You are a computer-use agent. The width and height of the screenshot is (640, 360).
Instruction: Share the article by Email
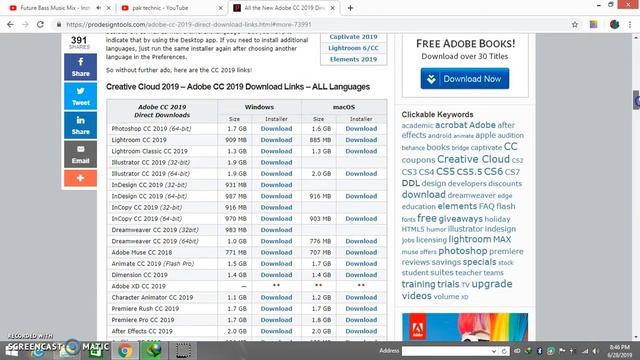click(80, 154)
